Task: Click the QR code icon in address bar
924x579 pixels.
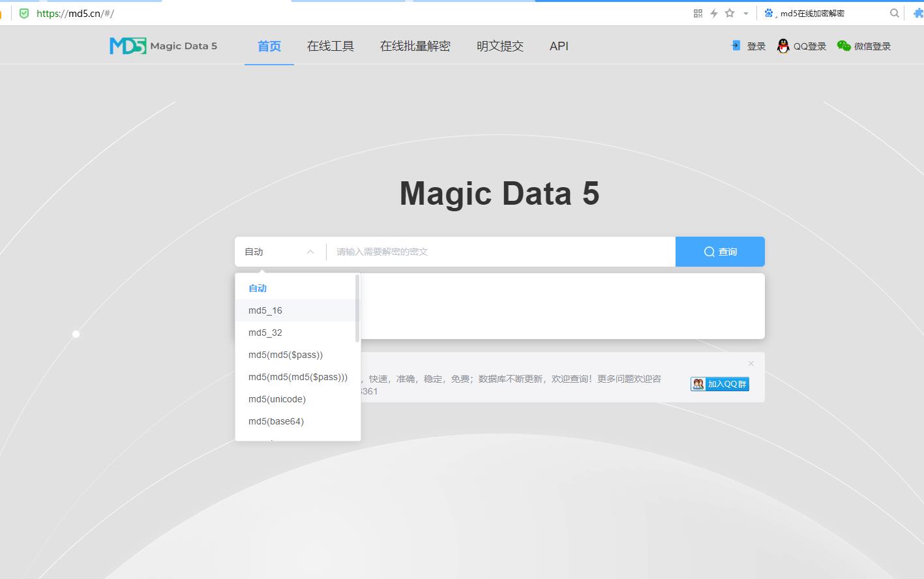Action: tap(698, 13)
